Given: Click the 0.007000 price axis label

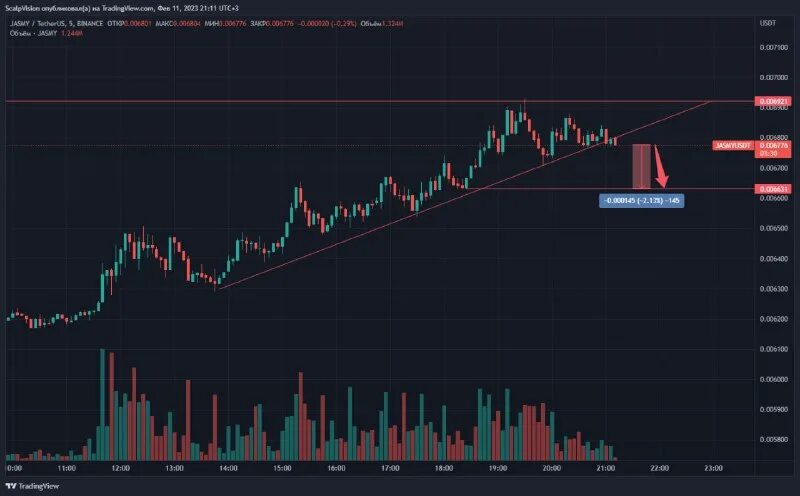Looking at the screenshot, I should click(773, 78).
